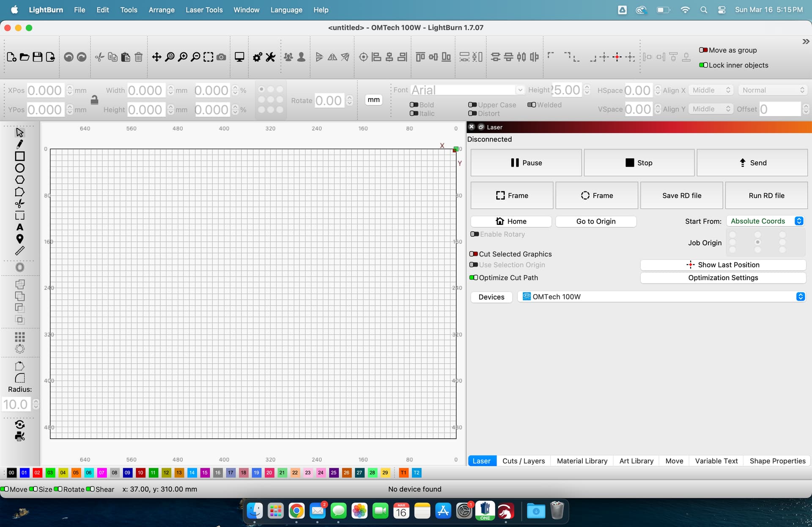
Task: Click the Send button
Action: click(752, 163)
